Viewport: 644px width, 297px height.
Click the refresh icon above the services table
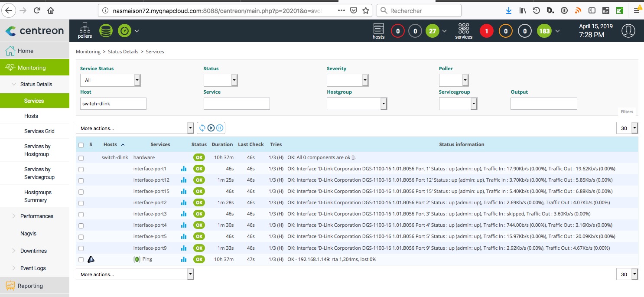202,128
